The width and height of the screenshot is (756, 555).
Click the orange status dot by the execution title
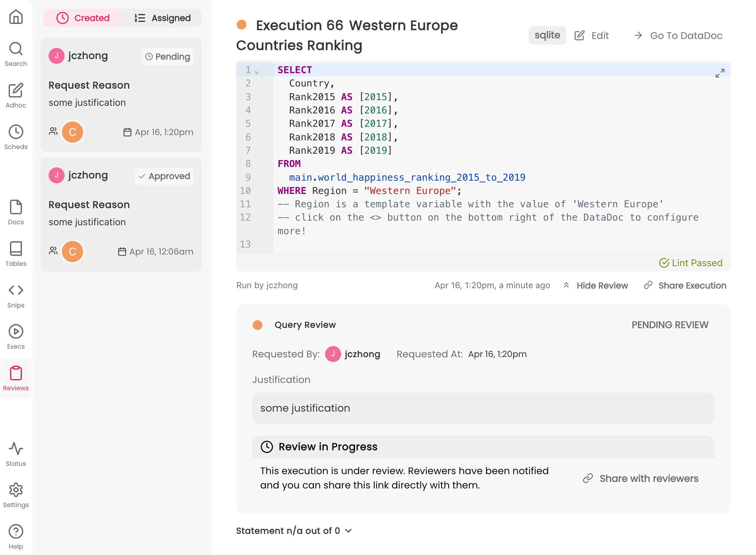[x=242, y=25]
